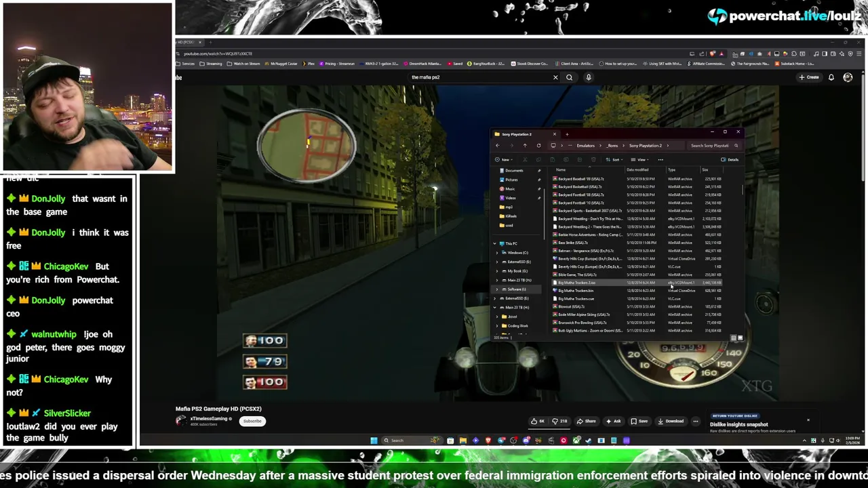Screen dimensions: 868x488
Task: Collapse the This PC tree node
Action: click(494, 243)
